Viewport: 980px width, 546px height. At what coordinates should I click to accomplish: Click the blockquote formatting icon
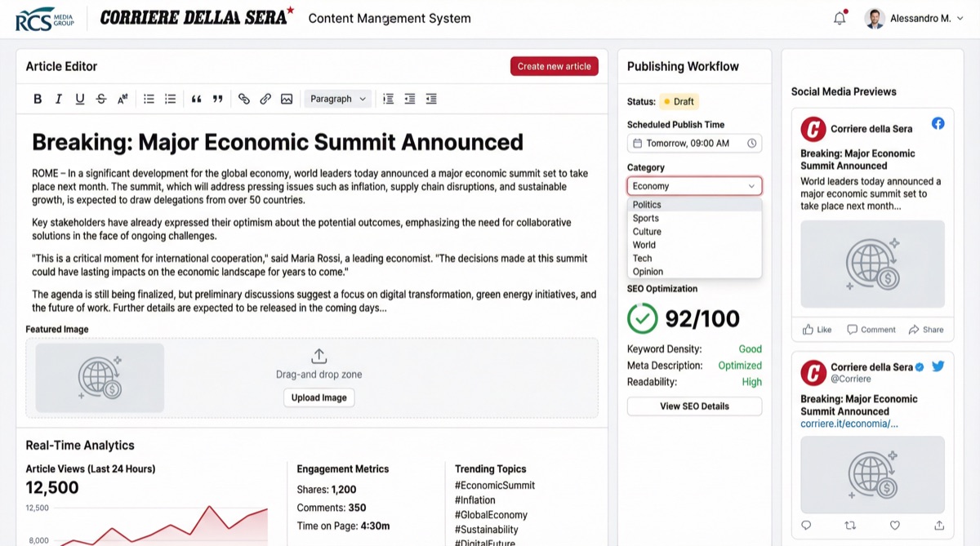(x=196, y=98)
